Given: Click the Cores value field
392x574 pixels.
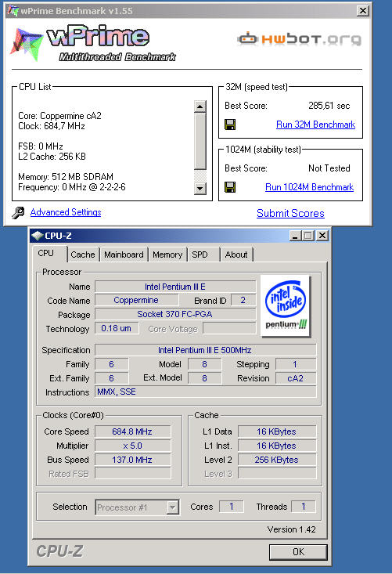Looking at the screenshot, I should pyautogui.click(x=231, y=507).
